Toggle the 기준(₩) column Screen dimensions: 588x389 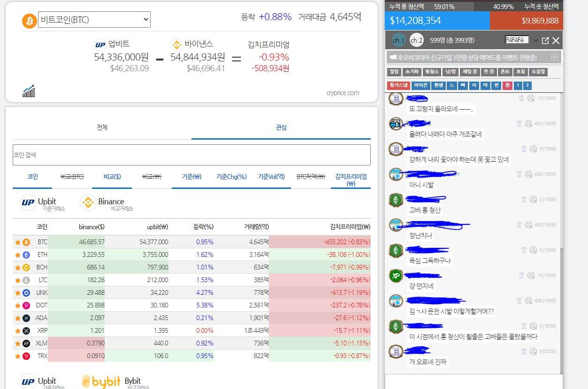[191, 177]
